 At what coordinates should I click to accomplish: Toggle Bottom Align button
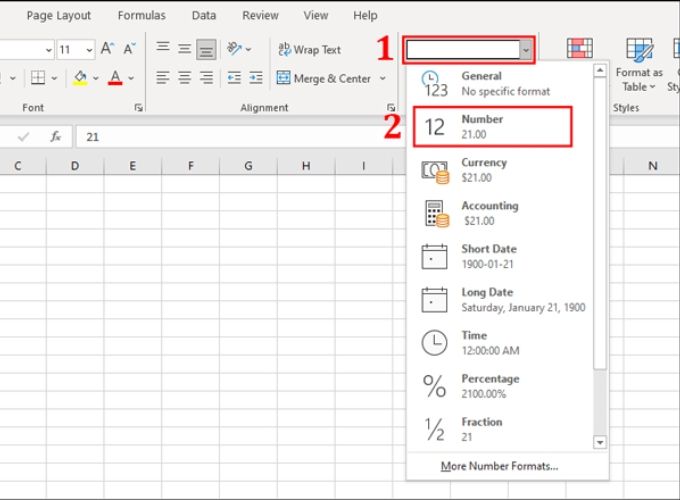pos(206,49)
